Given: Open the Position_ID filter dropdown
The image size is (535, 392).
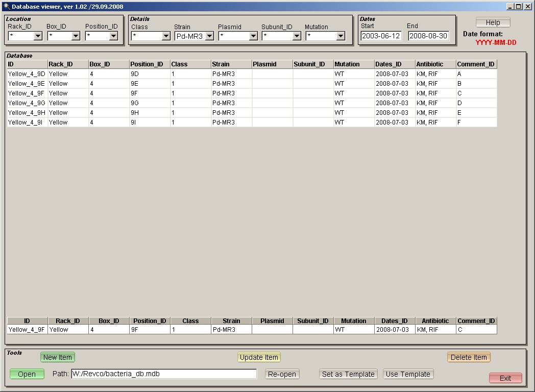Looking at the screenshot, I should (x=114, y=36).
